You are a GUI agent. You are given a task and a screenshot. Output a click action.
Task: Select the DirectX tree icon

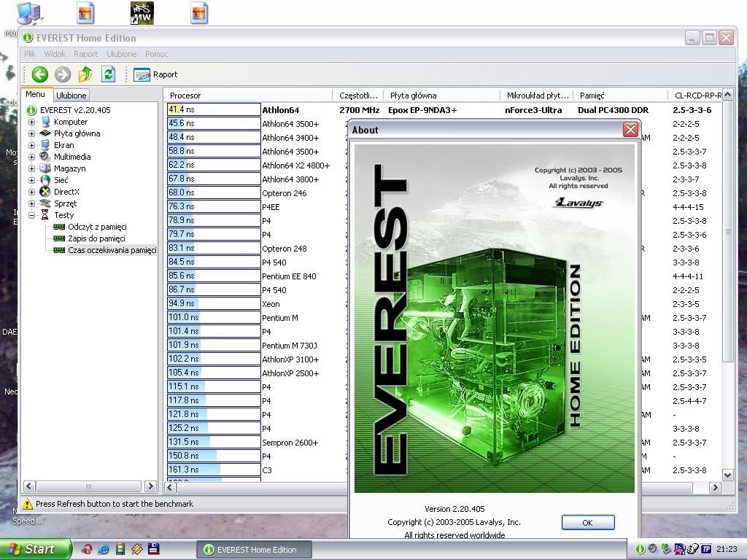[x=45, y=192]
